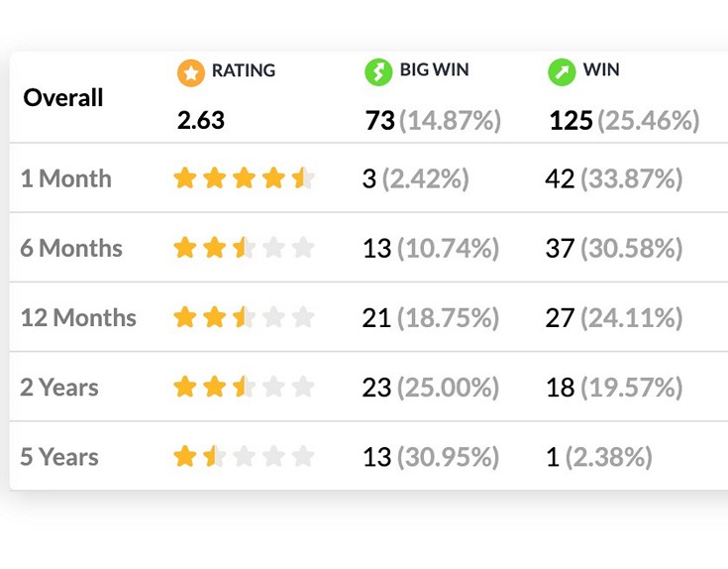Click the overall rating value 2.63
Image resolution: width=728 pixels, height=569 pixels.
click(x=201, y=121)
